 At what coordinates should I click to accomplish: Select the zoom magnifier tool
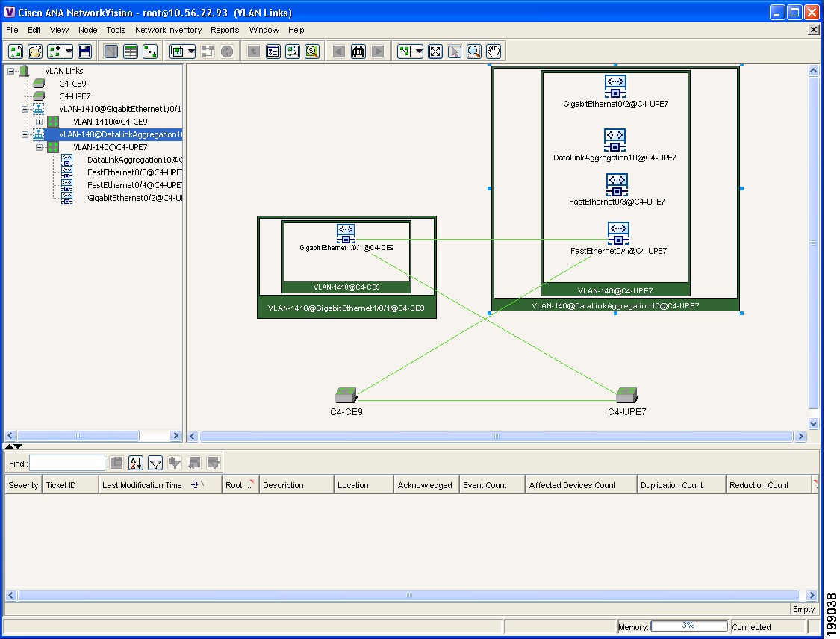[474, 52]
